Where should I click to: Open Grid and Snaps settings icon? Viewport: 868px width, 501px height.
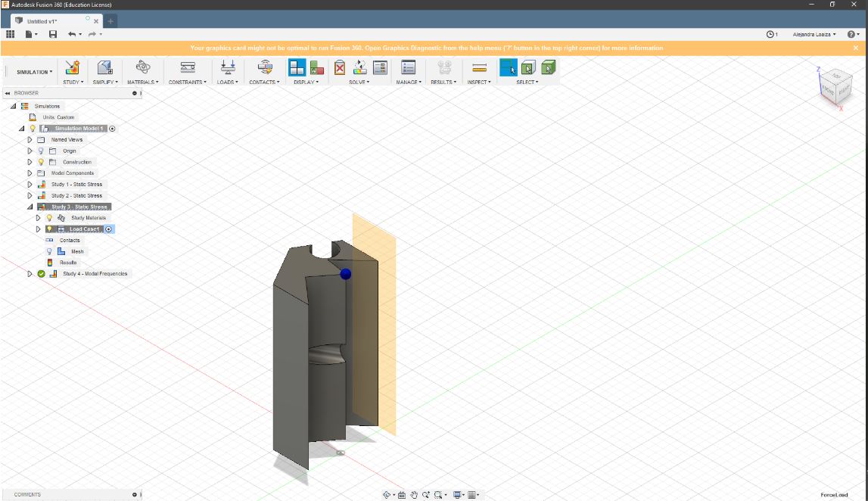pyautogui.click(x=471, y=495)
